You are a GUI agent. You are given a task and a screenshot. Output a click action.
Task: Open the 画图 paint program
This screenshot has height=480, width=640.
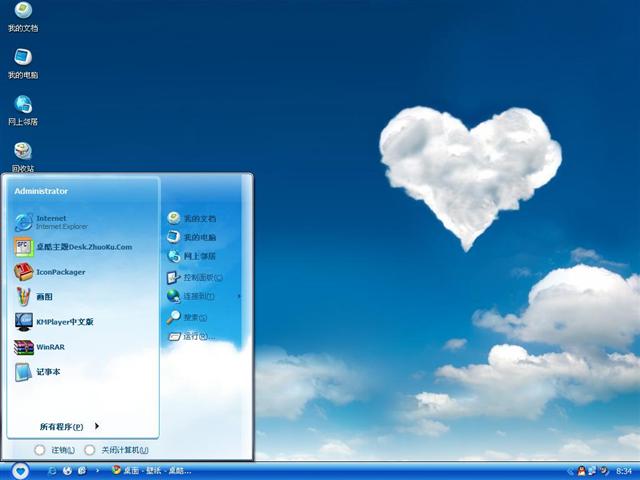tap(33, 297)
